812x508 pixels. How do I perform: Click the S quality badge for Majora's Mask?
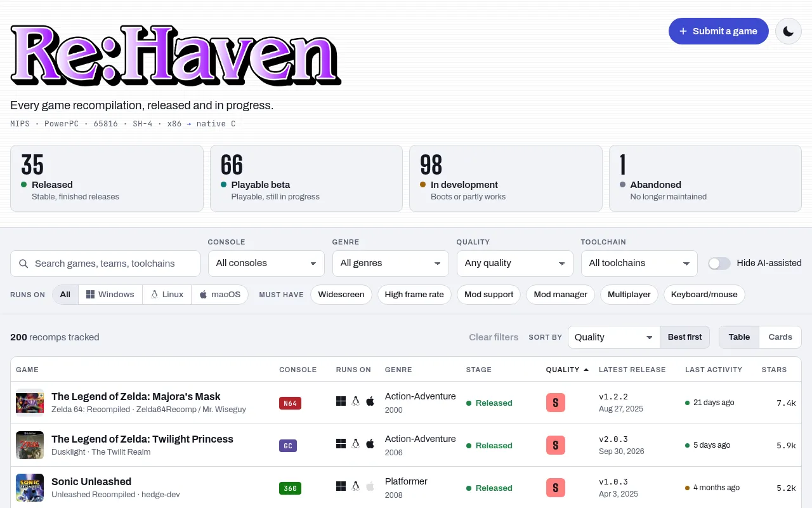(556, 403)
